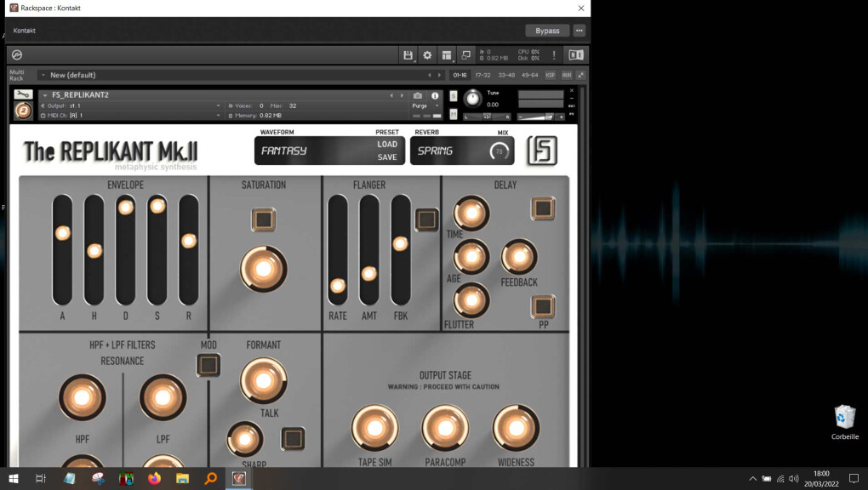Toggle the AUX button in the rack header
The image size is (868, 490).
click(567, 75)
